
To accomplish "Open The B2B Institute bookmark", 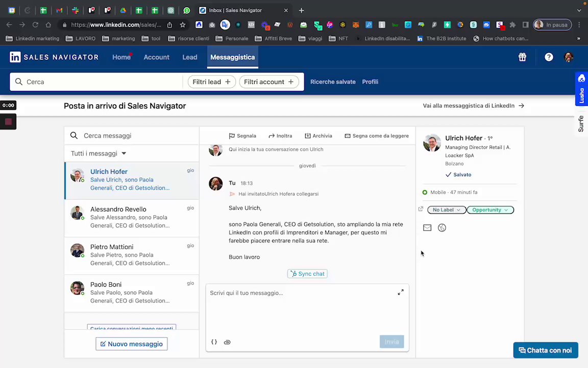I will click(x=442, y=38).
